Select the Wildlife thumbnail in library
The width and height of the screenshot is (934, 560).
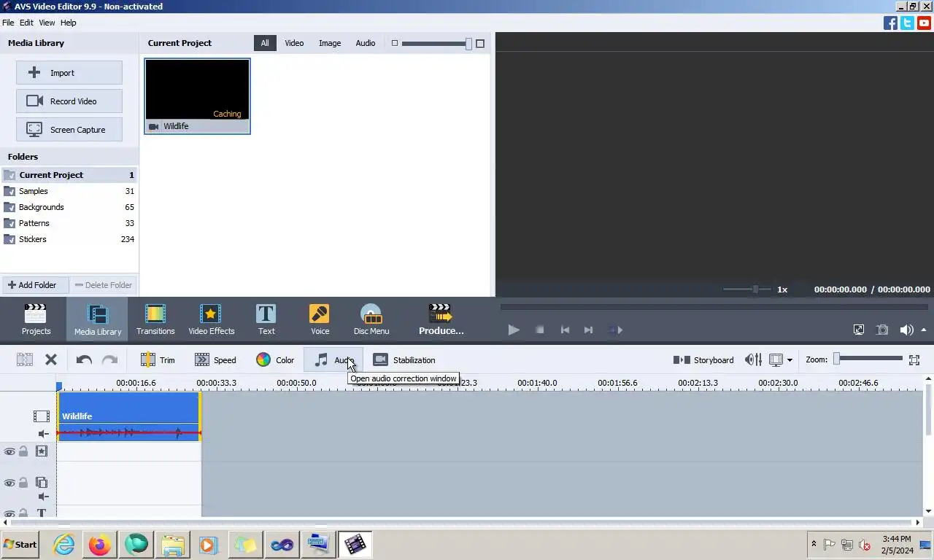197,96
